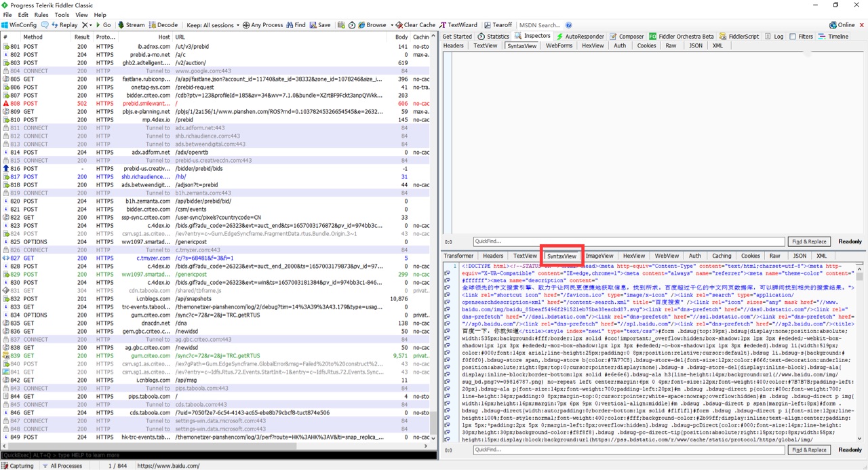The image size is (868, 470).
Task: Select response Transformer tab
Action: [458, 256]
